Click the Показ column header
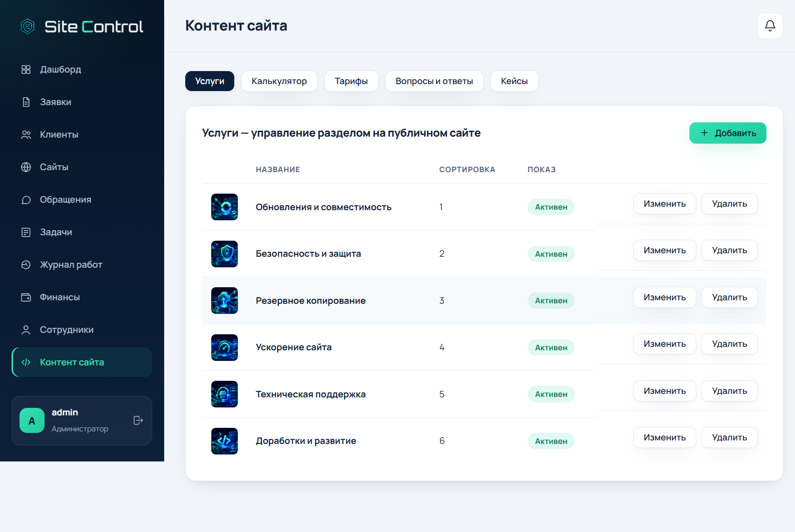 coord(542,170)
